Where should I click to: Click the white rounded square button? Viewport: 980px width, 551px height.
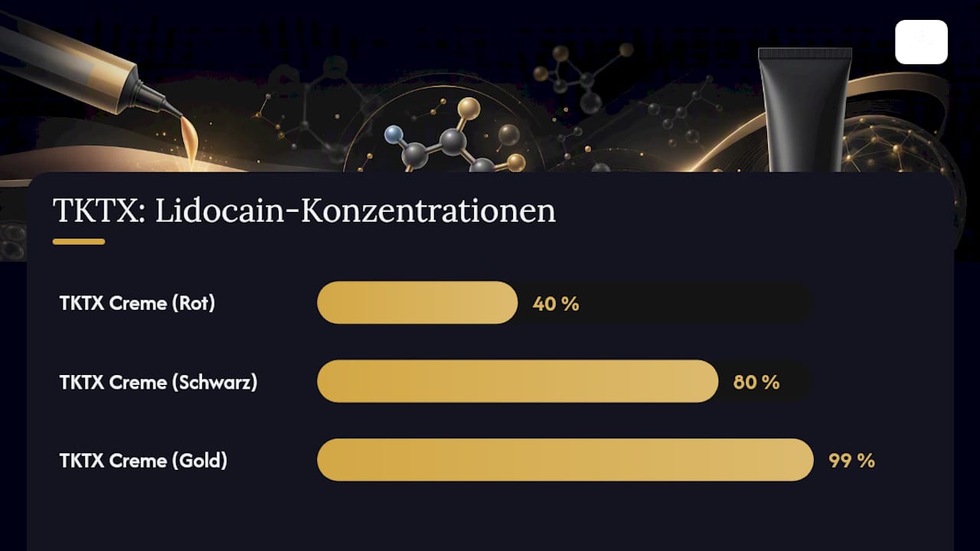921,42
